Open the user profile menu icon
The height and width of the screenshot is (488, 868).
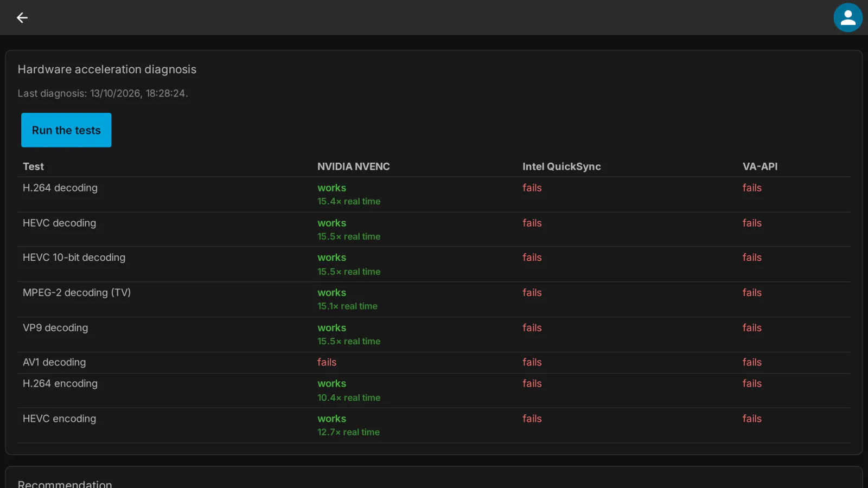click(848, 18)
